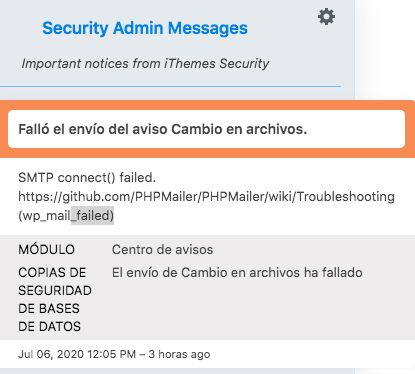Click the orange border of the notice
Viewport: 415px width, 374px height.
tap(207, 105)
